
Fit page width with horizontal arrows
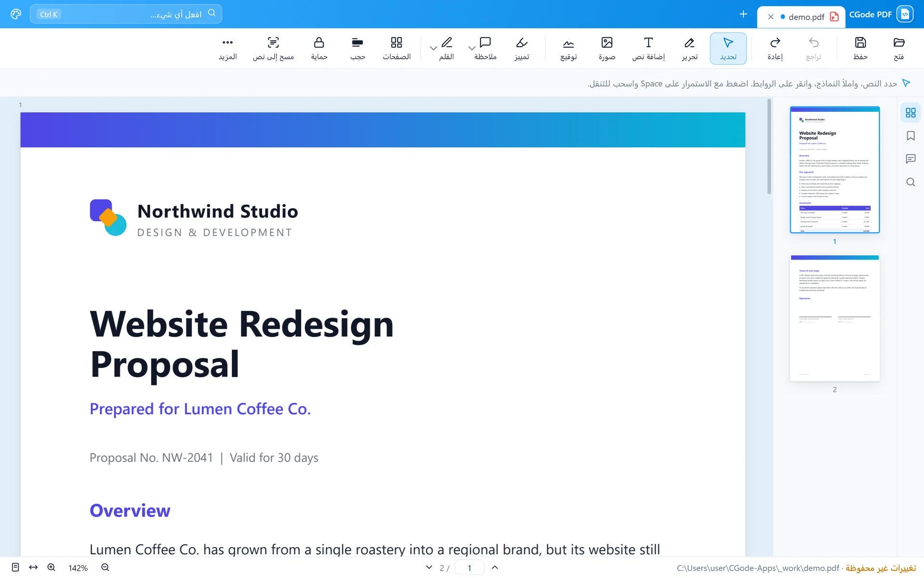[x=33, y=567]
